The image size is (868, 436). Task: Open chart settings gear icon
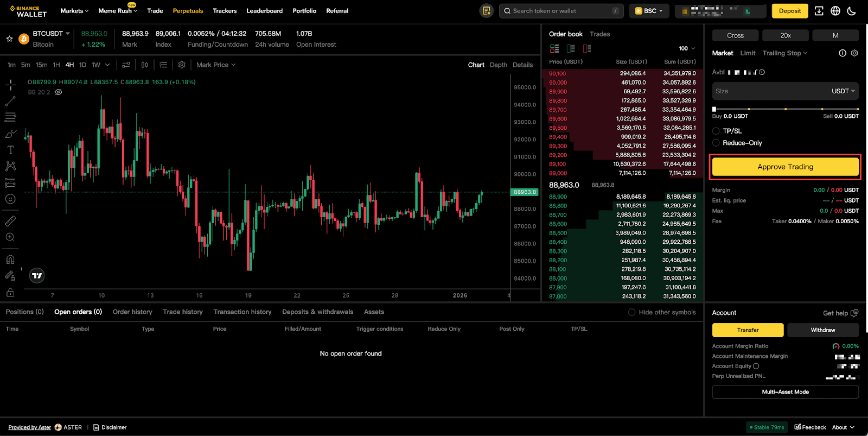click(182, 65)
